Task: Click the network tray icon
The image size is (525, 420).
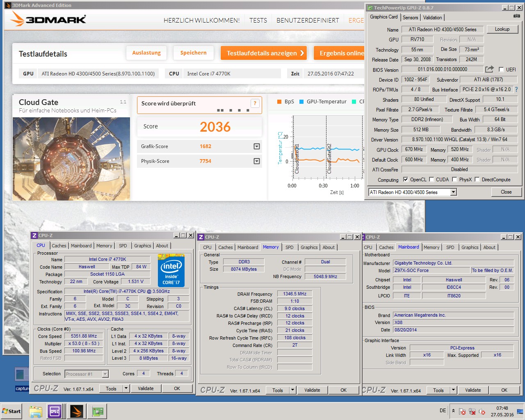Action: (472, 411)
